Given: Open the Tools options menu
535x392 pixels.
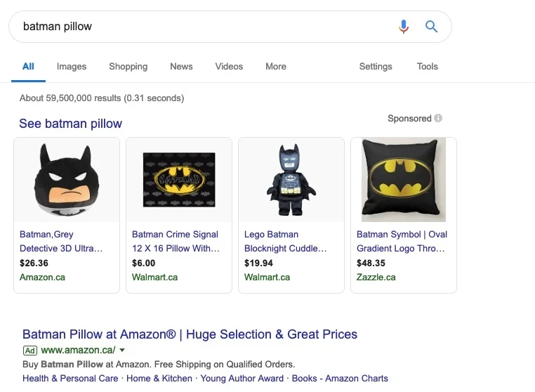Looking at the screenshot, I should point(427,67).
